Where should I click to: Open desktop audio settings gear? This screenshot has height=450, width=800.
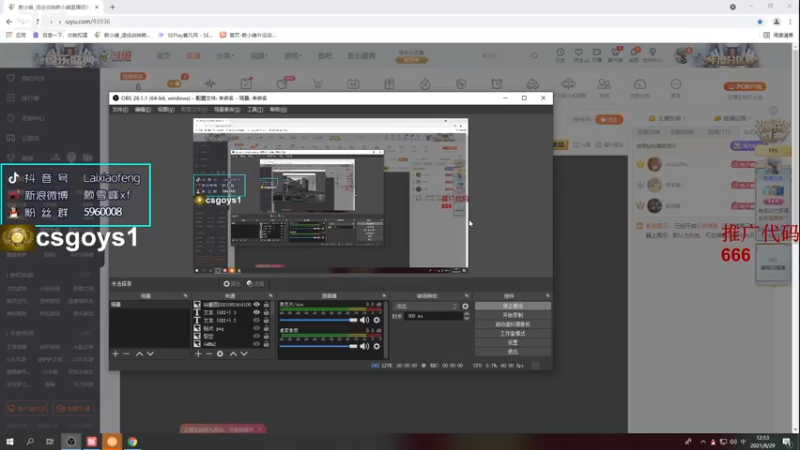pos(377,346)
